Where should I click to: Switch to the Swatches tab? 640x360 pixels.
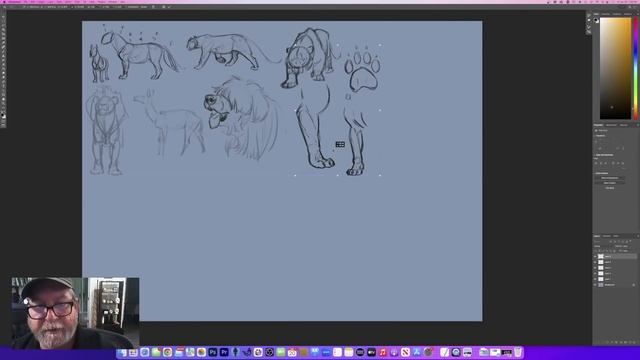click(606, 14)
